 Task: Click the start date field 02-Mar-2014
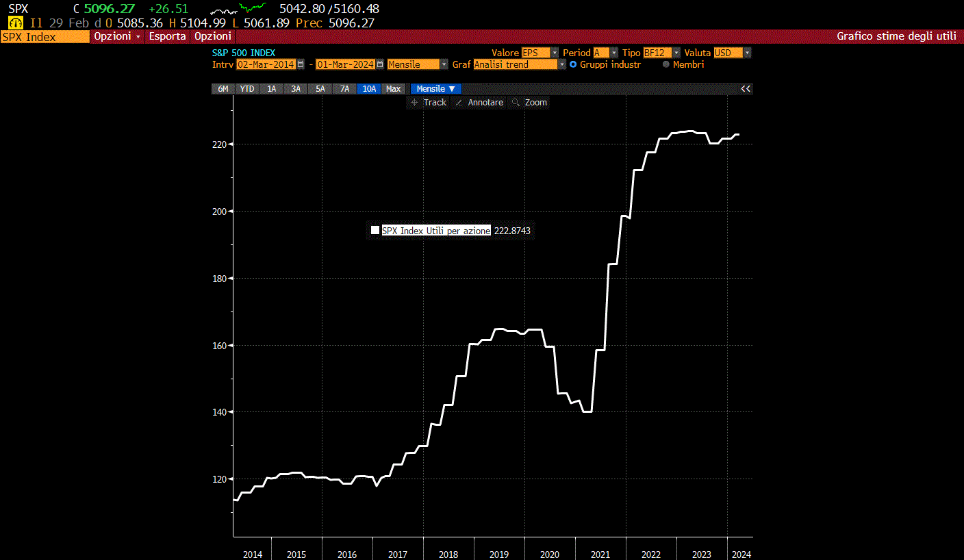pos(266,64)
